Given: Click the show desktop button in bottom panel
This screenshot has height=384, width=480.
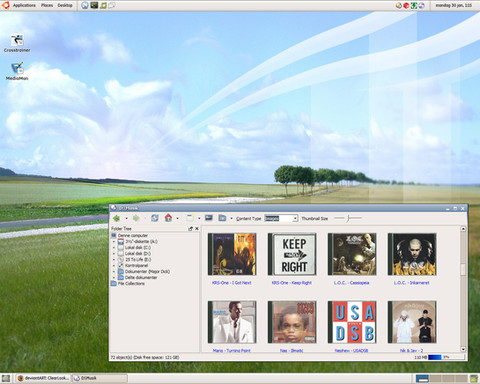Looking at the screenshot, I should pos(6,378).
